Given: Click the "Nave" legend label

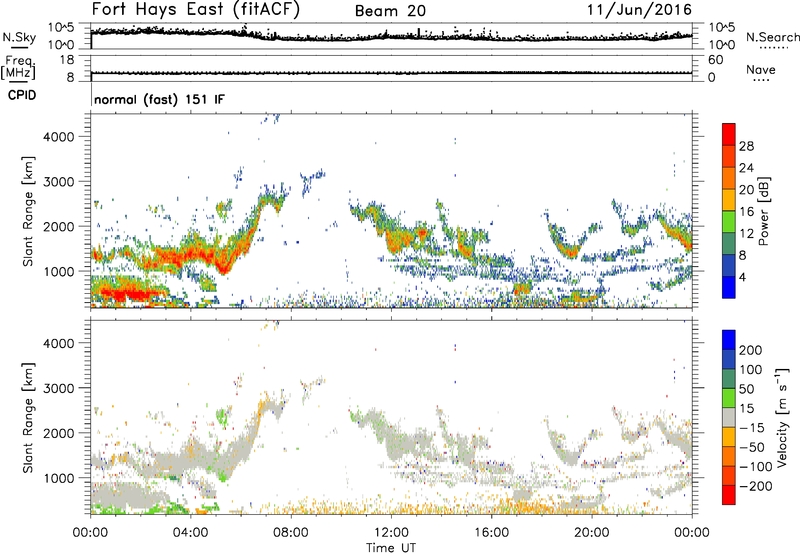Looking at the screenshot, I should pos(761,70).
